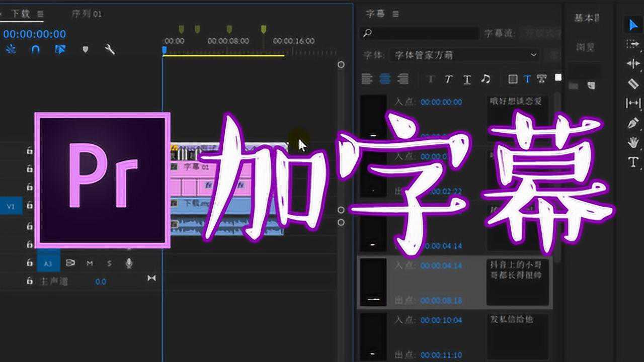Image resolution: width=644 pixels, height=362 pixels.
Task: Select the Track Select Forward tool
Action: [x=633, y=45]
